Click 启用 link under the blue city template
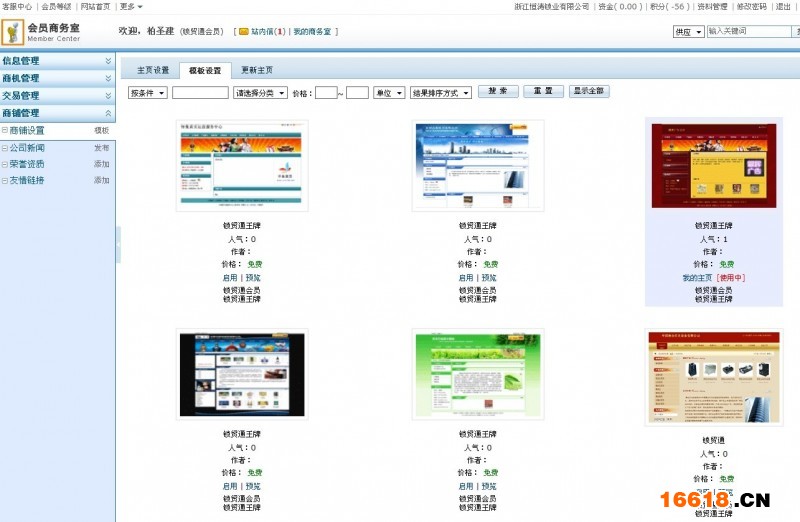800x522 pixels. (465, 278)
